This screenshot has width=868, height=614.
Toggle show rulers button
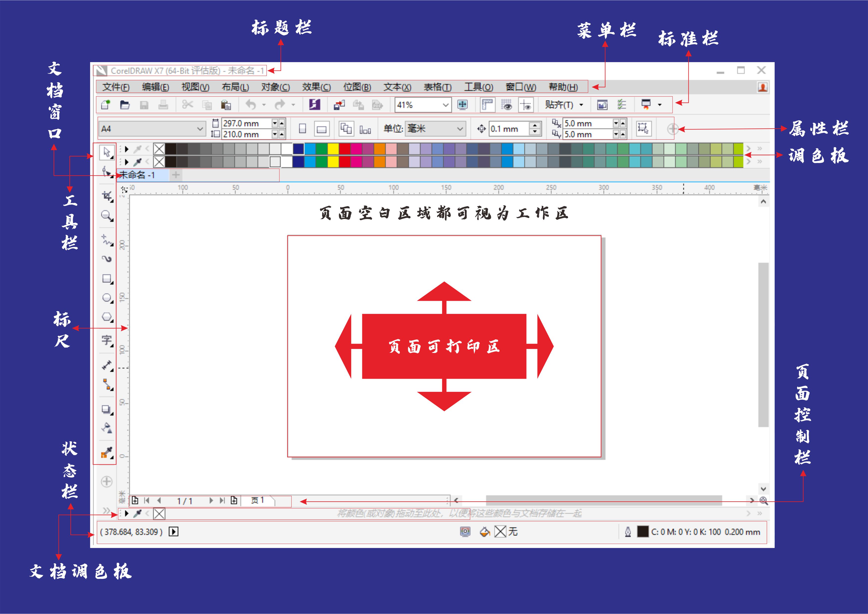pos(488,105)
